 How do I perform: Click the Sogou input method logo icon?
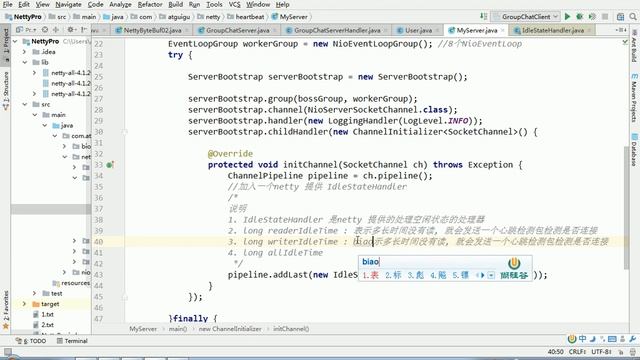(572, 339)
